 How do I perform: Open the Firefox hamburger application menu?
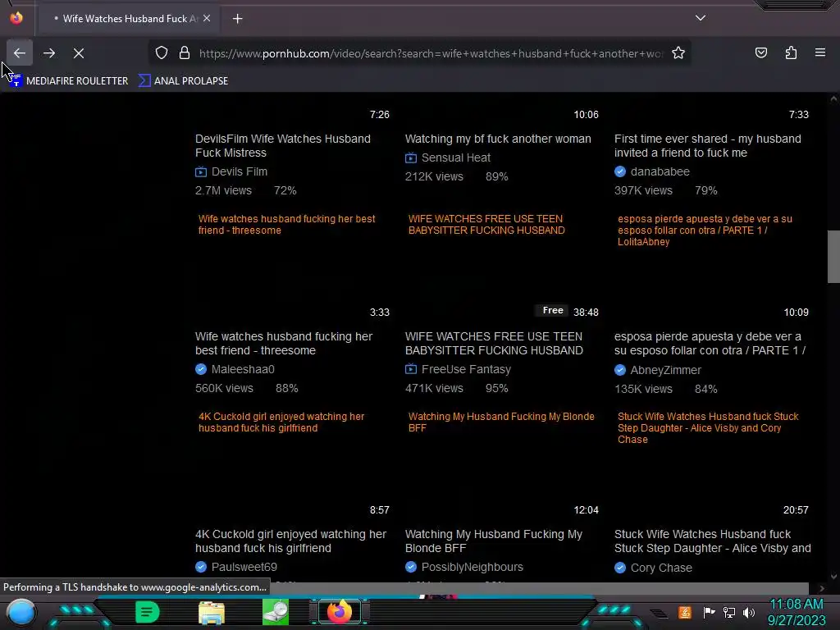coord(820,52)
